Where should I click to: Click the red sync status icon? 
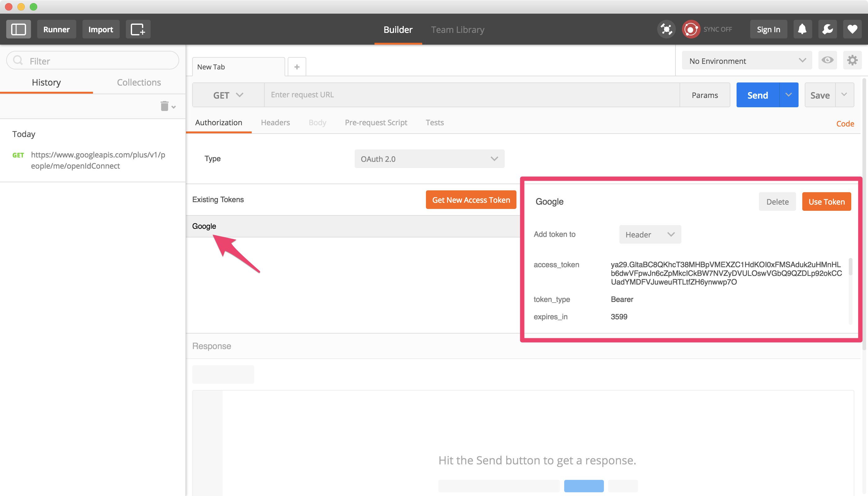(x=690, y=29)
